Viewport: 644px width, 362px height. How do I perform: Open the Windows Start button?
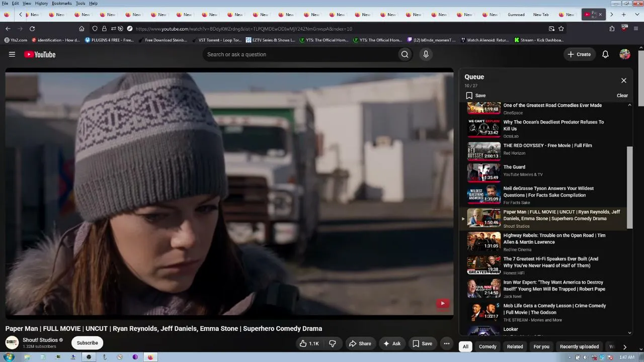coord(9,357)
